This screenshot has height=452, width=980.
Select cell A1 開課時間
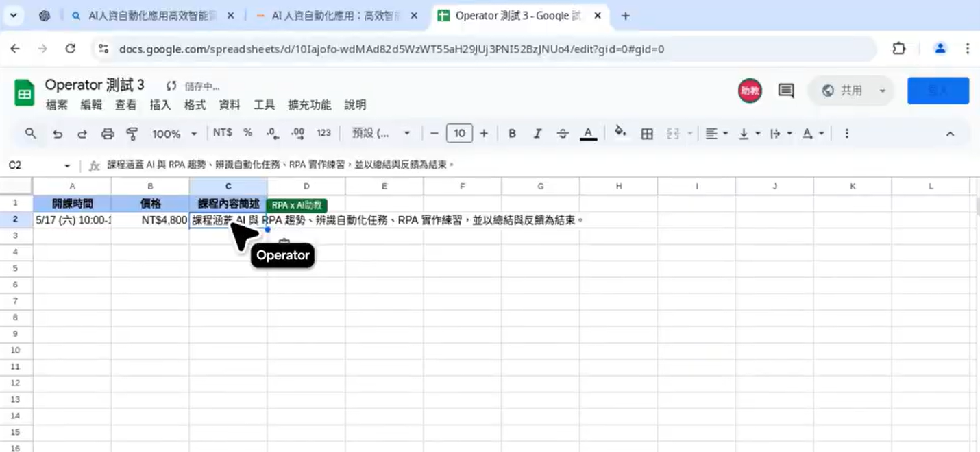click(x=72, y=204)
